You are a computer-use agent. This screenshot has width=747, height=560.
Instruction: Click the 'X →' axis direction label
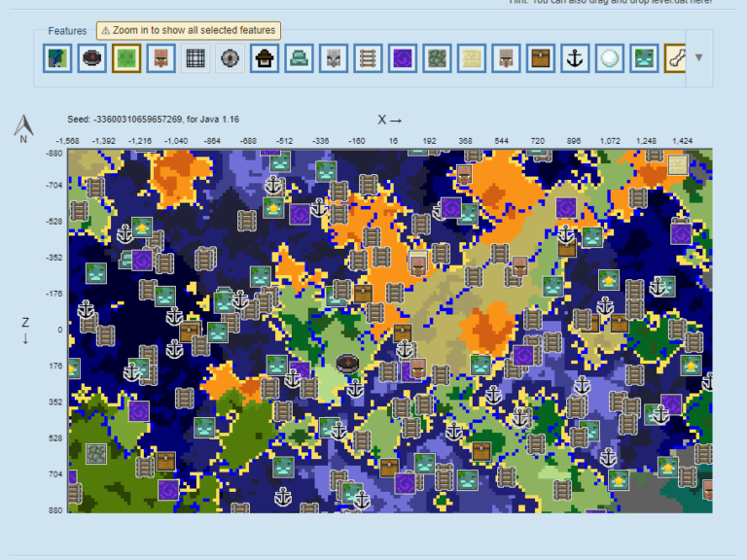390,120
